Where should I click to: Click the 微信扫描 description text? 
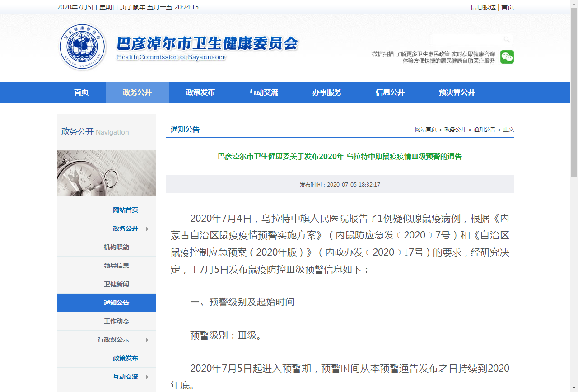pyautogui.click(x=433, y=57)
